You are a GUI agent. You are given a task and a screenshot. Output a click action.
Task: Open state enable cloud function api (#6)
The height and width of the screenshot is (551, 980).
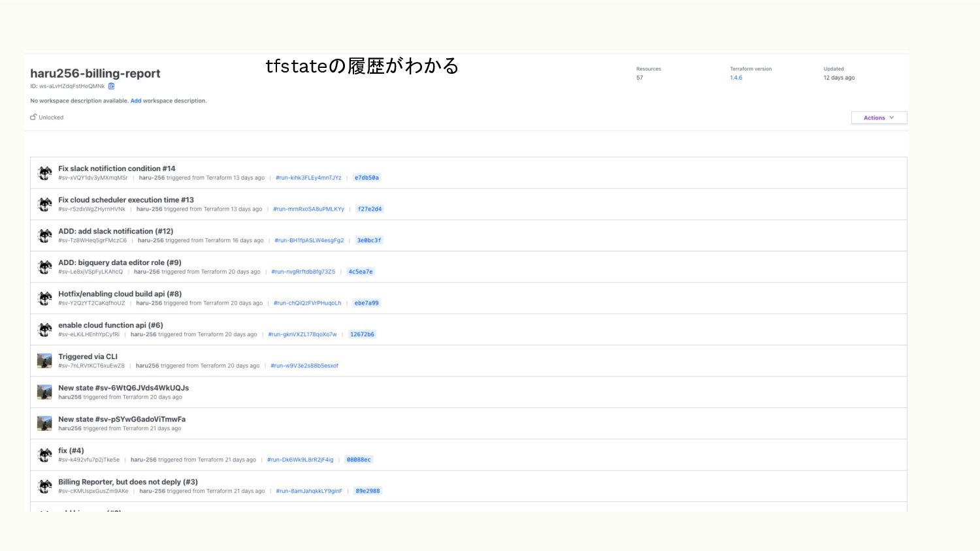[x=110, y=325]
